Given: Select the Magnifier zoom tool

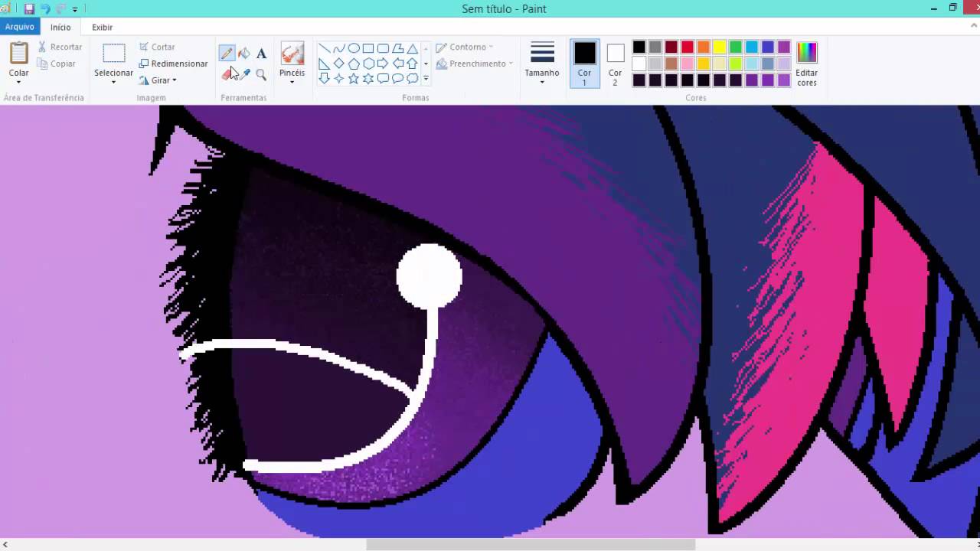Looking at the screenshot, I should tap(261, 74).
